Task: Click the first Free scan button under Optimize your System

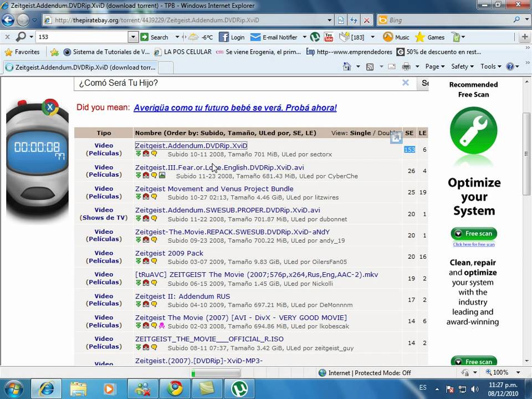Action: tap(474, 233)
